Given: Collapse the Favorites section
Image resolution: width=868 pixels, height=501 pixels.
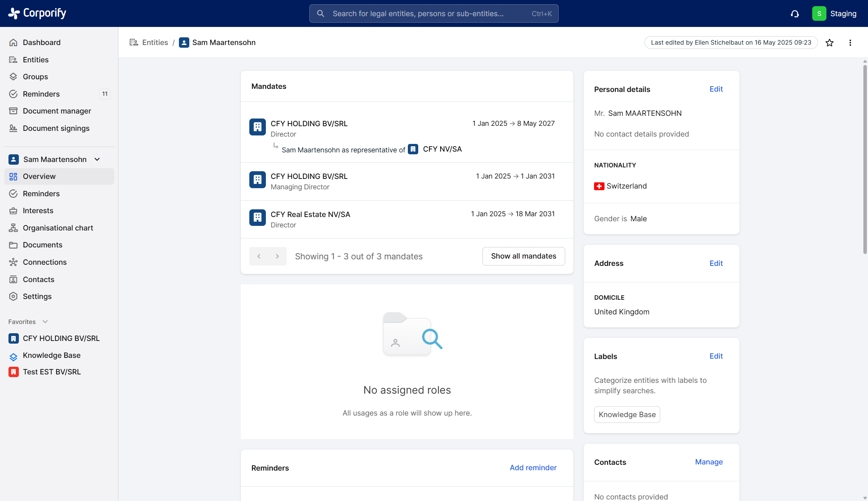Looking at the screenshot, I should (45, 322).
